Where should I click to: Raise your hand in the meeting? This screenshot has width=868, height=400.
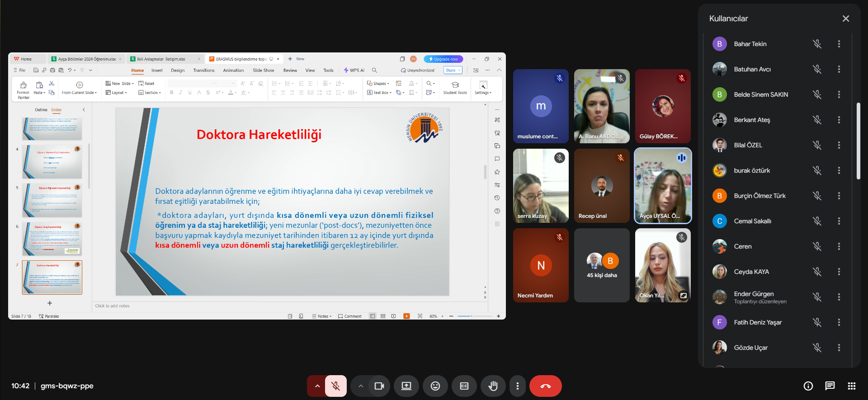(493, 386)
